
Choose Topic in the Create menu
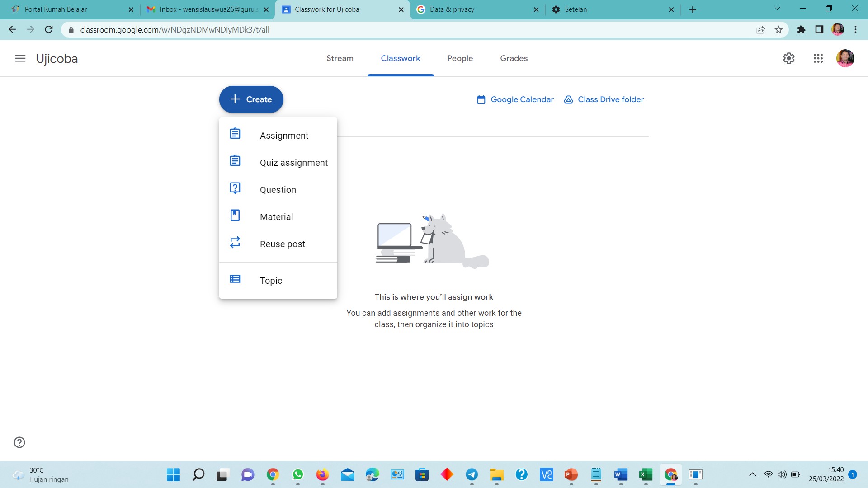(x=271, y=281)
